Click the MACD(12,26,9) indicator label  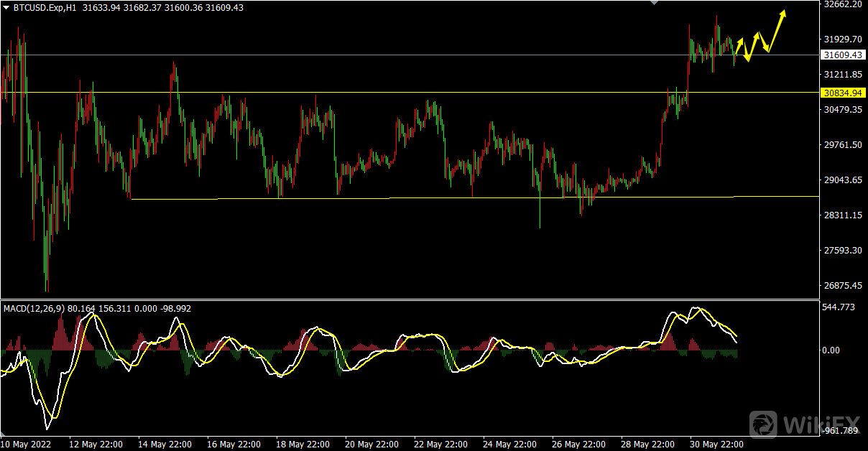[x=34, y=309]
